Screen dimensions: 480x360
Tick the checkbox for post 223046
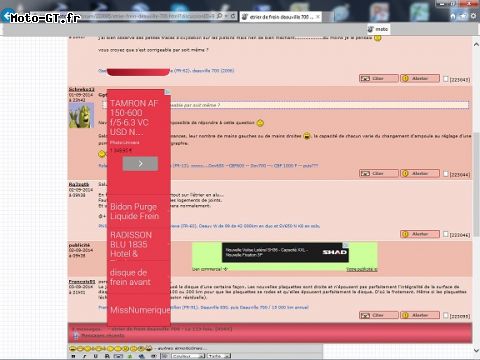[x=446, y=234]
